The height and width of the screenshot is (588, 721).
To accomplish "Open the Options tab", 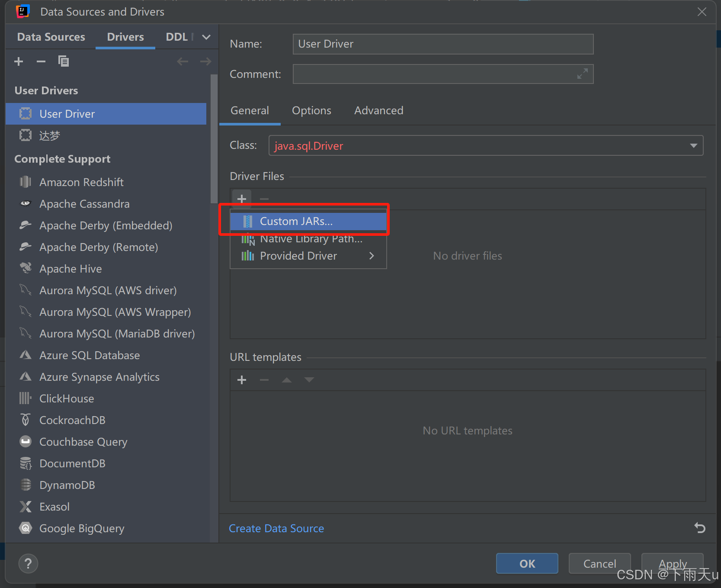I will [311, 111].
